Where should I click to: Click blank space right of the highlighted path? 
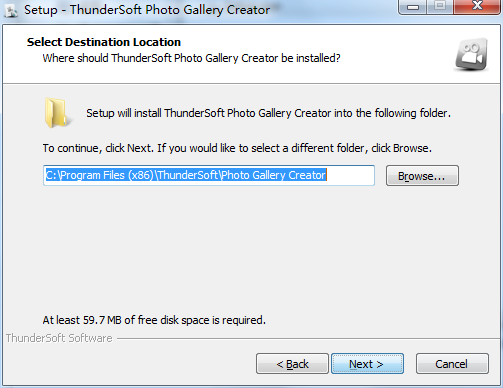[350, 175]
